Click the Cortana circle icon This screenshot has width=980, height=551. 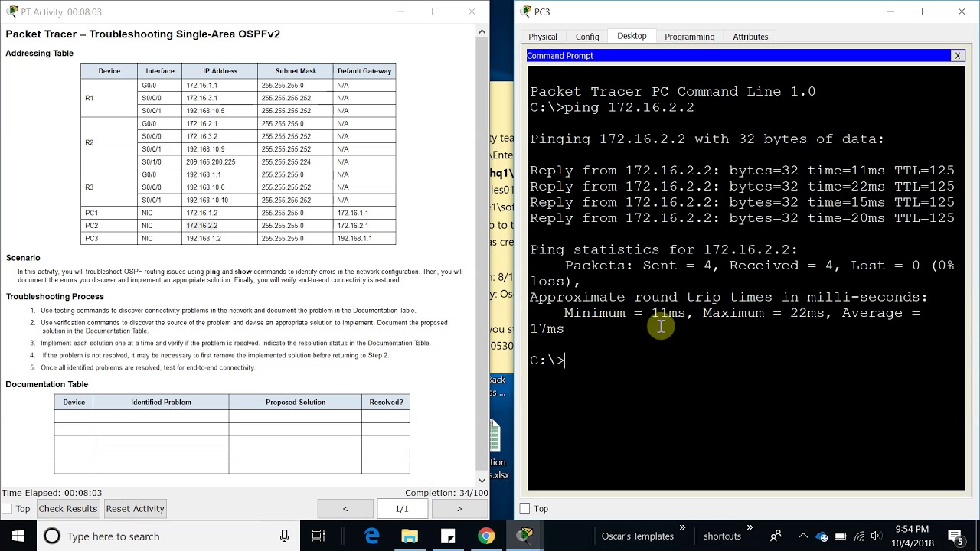52,536
